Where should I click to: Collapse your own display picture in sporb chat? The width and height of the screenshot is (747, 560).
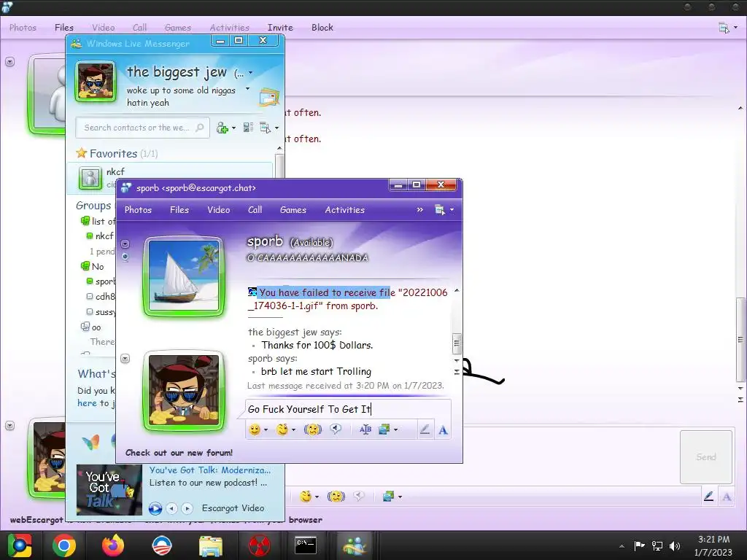(125, 359)
